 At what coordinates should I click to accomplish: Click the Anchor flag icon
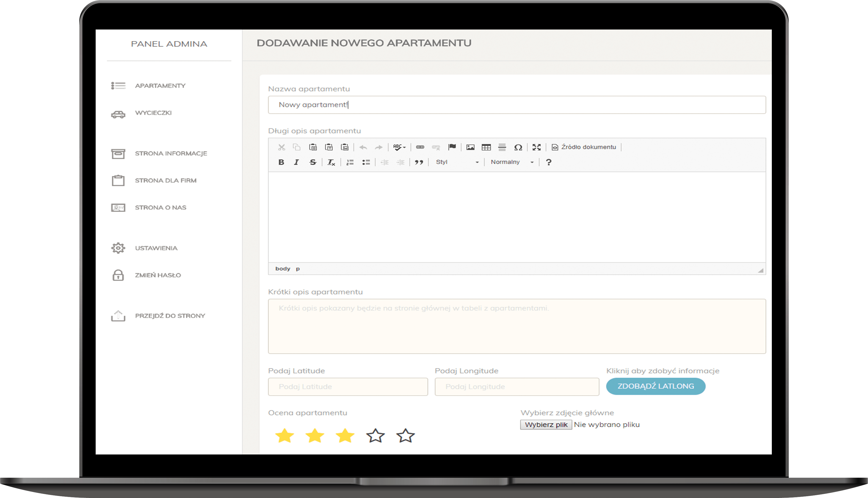click(452, 147)
